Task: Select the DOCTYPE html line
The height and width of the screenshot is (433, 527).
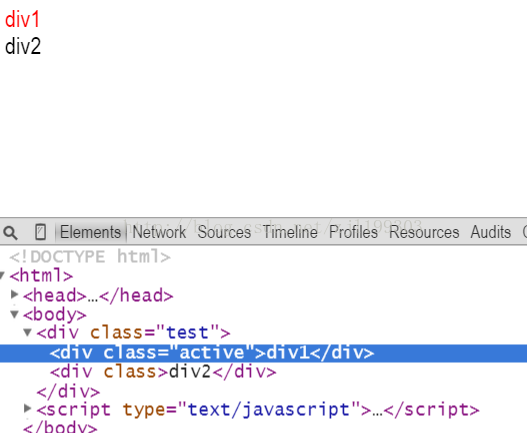Action: (90, 257)
